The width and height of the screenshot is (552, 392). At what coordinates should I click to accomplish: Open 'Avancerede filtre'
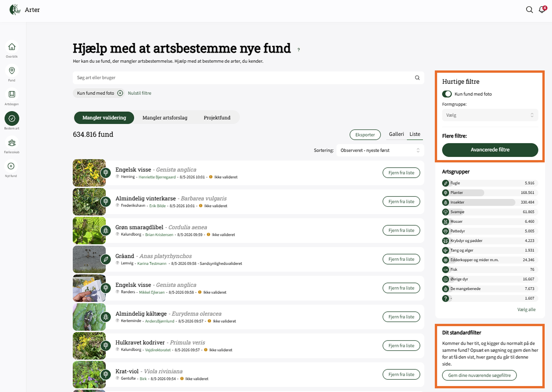point(490,150)
